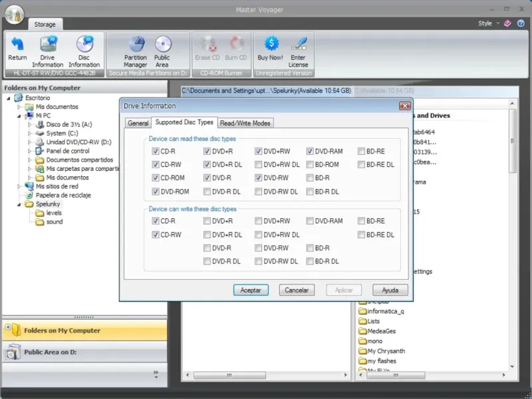This screenshot has width=532, height=399.
Task: Uncheck the DVD-RAM read checkbox
Action: click(310, 152)
